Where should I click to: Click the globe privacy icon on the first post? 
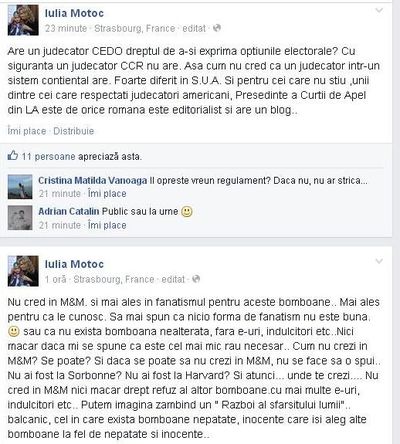pos(217,28)
